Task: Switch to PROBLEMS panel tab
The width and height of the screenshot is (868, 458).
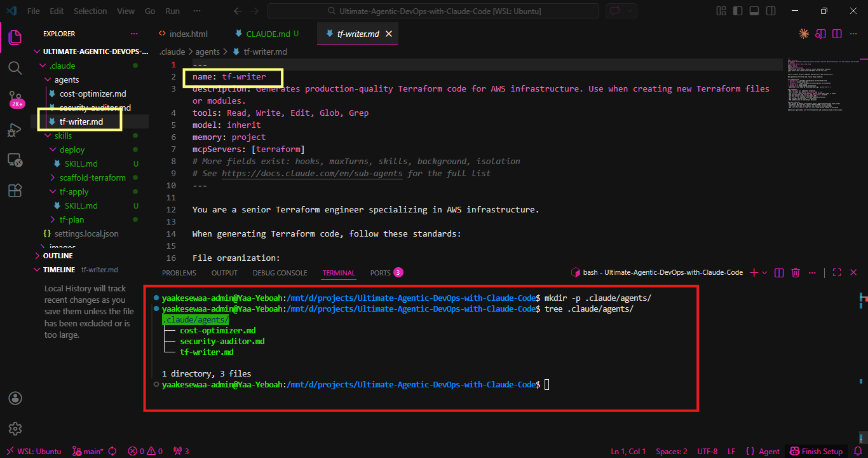Action: (x=179, y=272)
